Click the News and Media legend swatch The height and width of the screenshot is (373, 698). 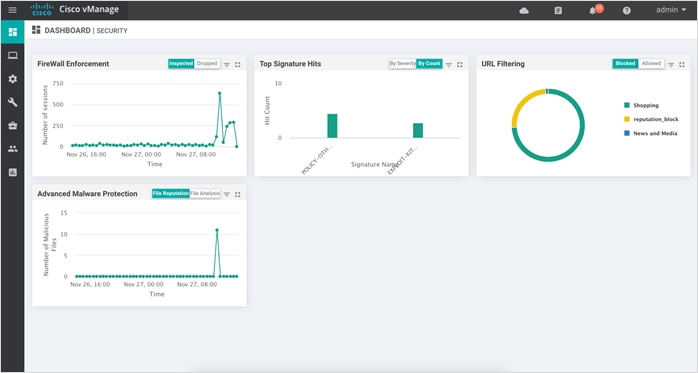627,133
